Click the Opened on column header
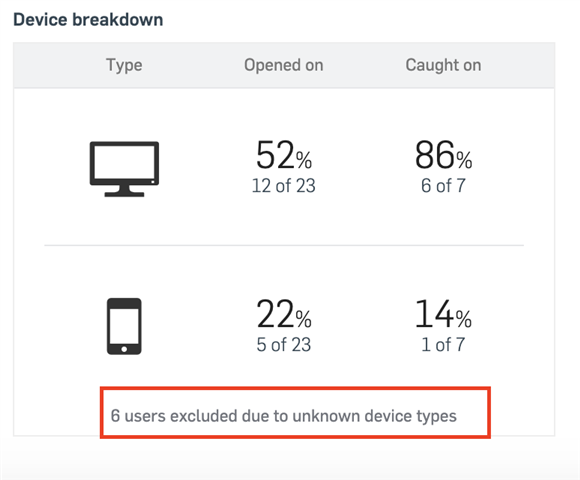The width and height of the screenshot is (580, 480). pos(284,65)
